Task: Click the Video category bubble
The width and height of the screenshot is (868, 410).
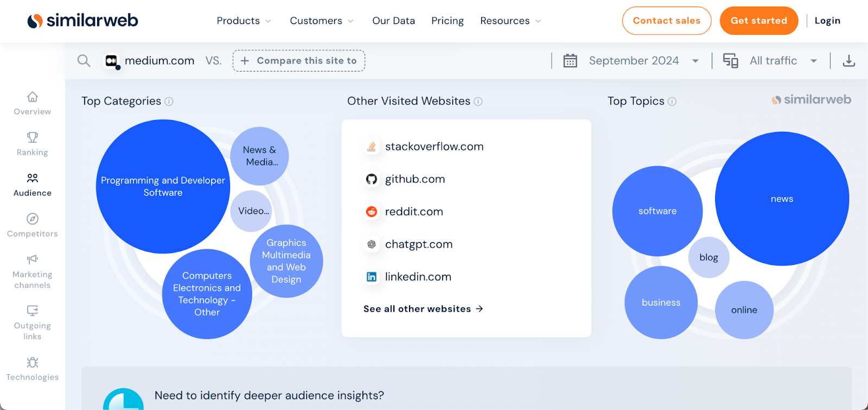Action: [251, 211]
